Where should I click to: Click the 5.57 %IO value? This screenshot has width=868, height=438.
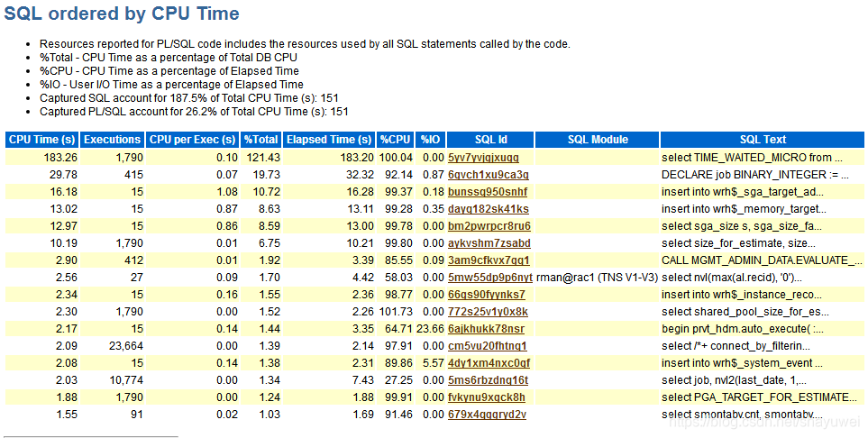click(x=434, y=363)
